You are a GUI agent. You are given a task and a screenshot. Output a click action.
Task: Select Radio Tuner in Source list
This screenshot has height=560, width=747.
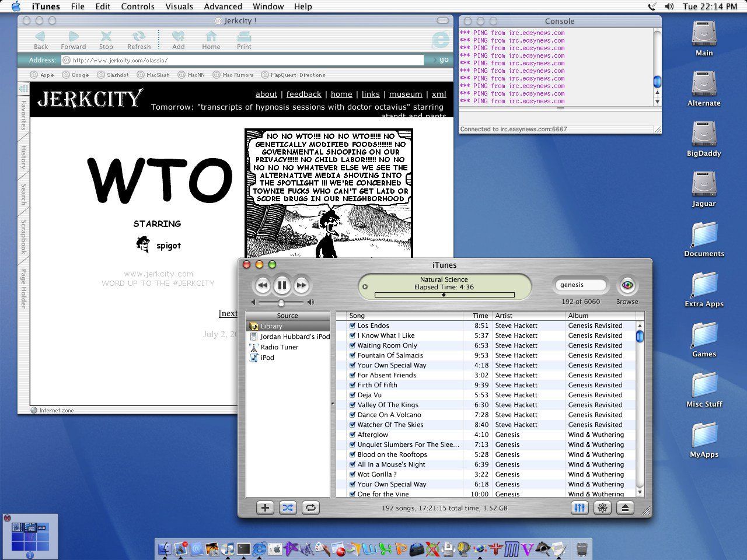[x=288, y=347]
